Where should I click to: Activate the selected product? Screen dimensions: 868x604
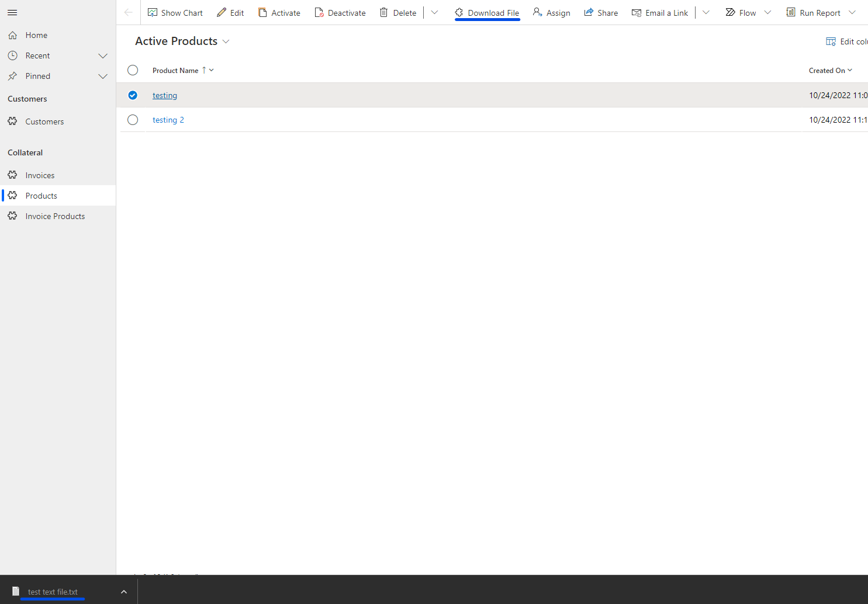pos(279,12)
